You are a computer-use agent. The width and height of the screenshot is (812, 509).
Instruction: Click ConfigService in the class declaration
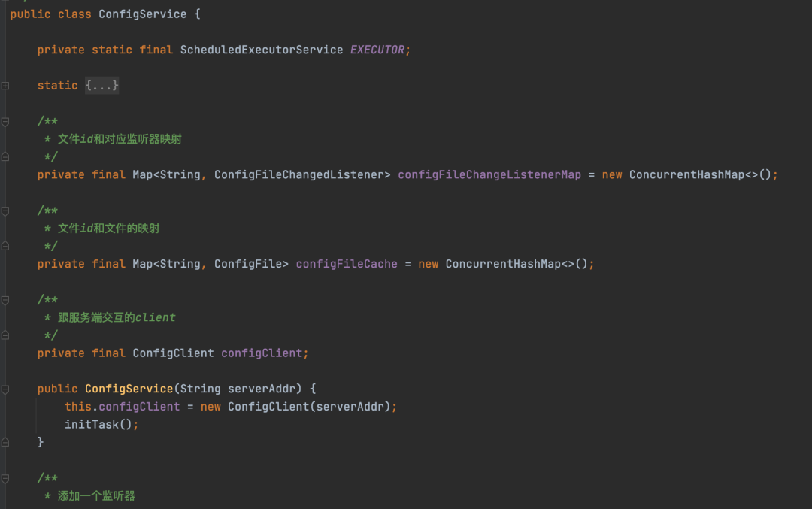[142, 14]
